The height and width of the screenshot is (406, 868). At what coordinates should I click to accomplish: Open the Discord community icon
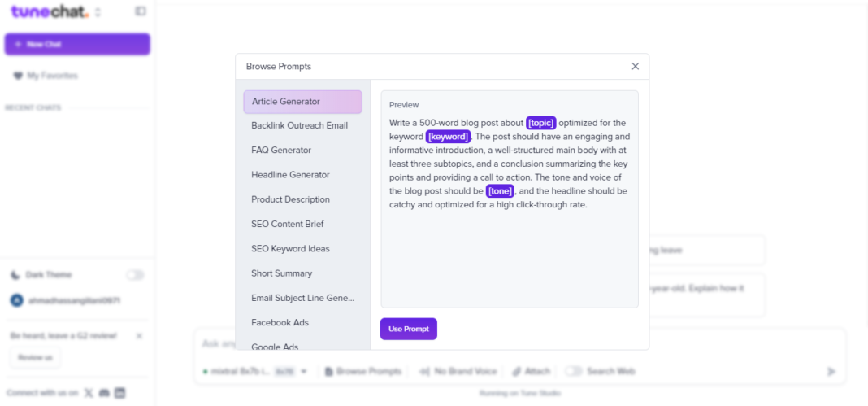(x=104, y=393)
